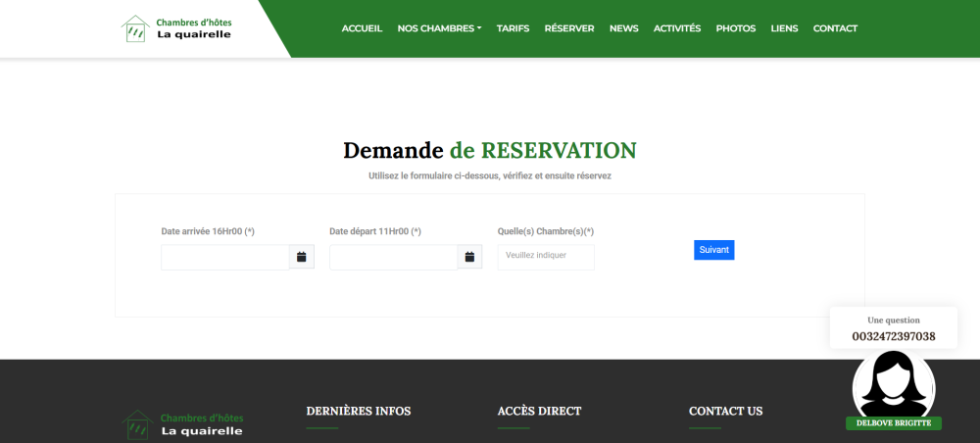Open the News page
This screenshot has width=980, height=443.
pyautogui.click(x=623, y=28)
